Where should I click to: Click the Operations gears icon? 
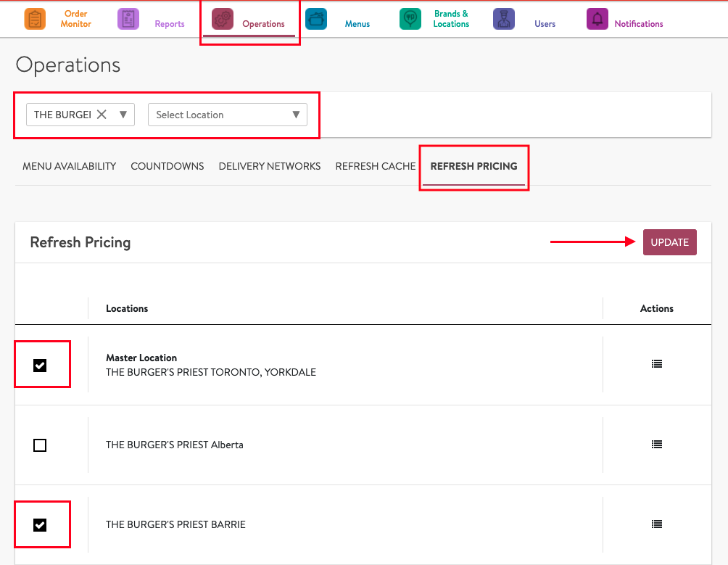(x=223, y=20)
